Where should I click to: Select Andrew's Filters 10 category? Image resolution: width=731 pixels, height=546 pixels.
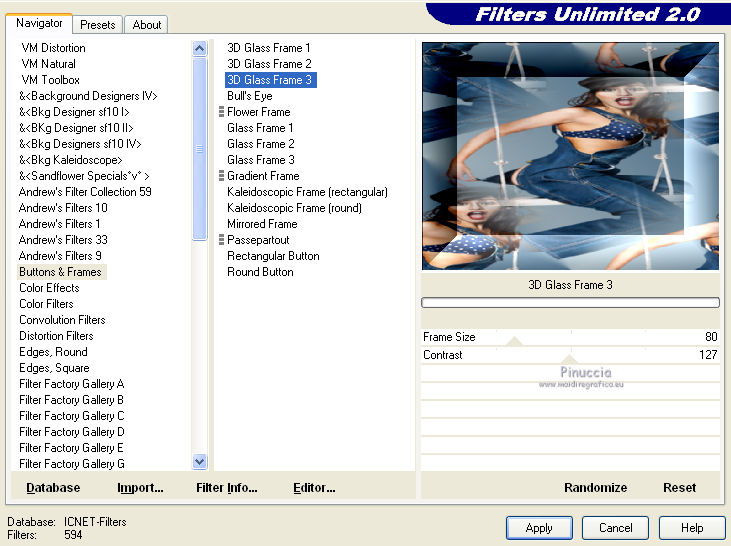tap(63, 207)
